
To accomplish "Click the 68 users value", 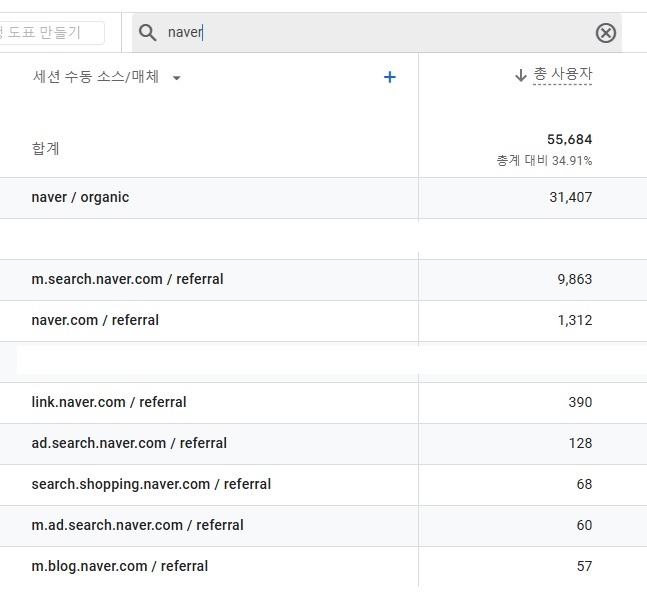I will point(584,484).
